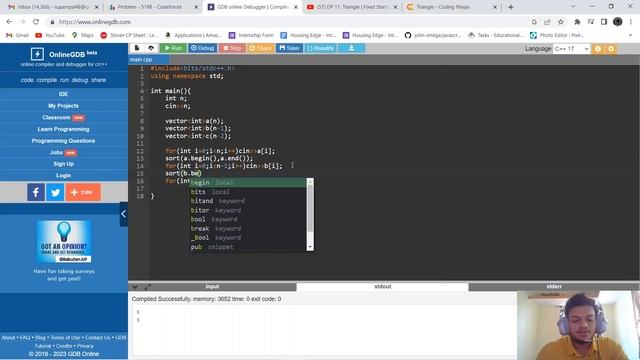Click the red Stop button
640x360 pixels.
232,48
